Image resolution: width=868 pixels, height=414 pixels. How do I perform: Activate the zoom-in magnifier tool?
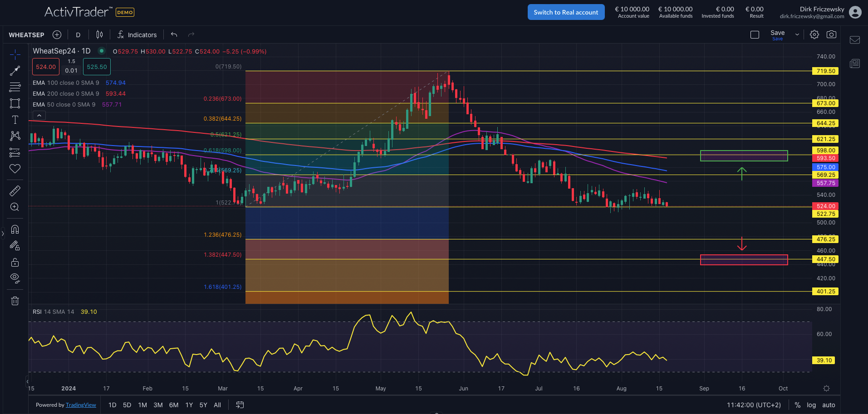(15, 207)
